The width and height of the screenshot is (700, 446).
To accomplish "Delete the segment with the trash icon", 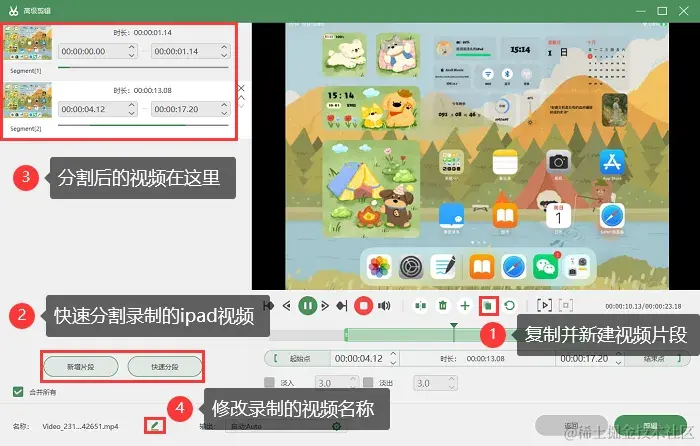I will 443,306.
